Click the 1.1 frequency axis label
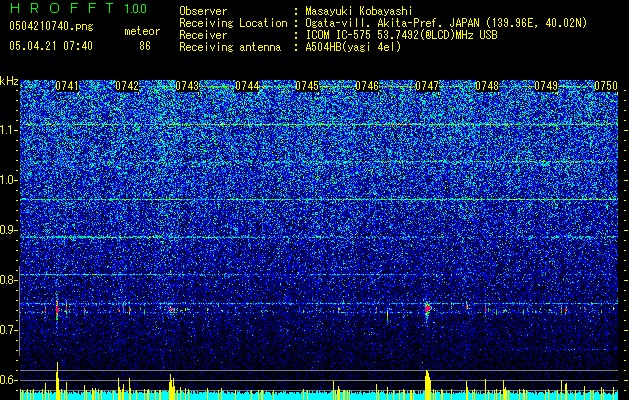629x400 pixels. [9, 130]
